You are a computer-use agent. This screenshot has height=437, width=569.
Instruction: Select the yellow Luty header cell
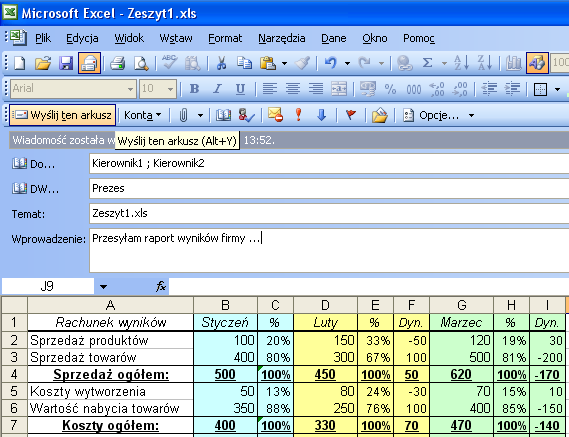(x=326, y=322)
